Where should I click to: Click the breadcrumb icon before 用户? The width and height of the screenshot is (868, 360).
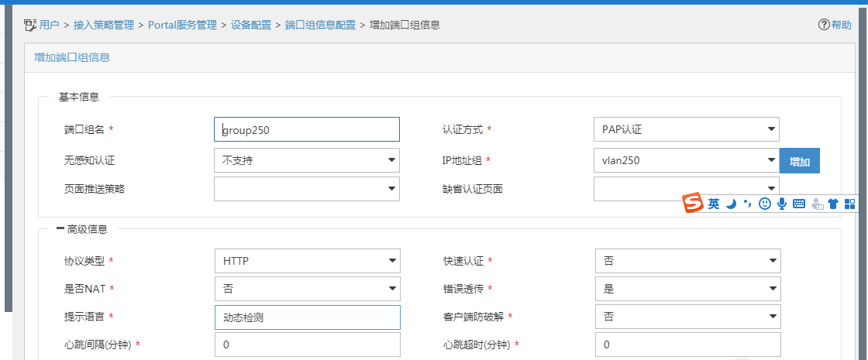tap(30, 25)
